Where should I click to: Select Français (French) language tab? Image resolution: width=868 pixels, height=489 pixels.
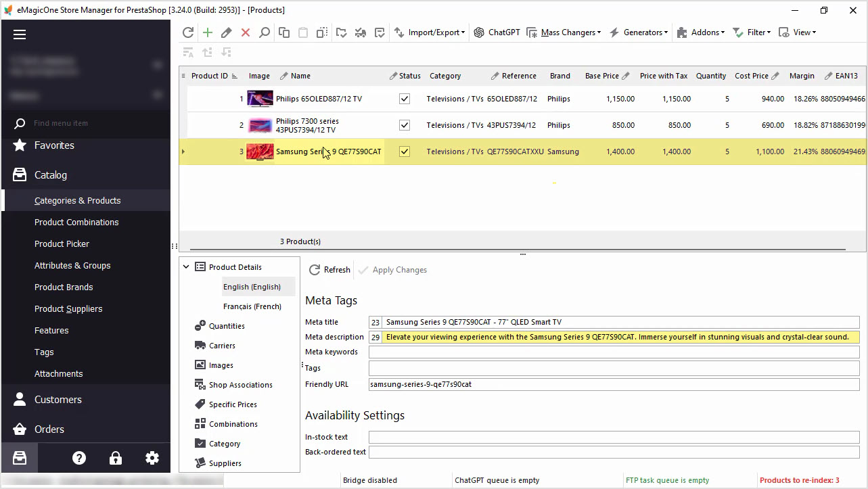click(x=252, y=306)
